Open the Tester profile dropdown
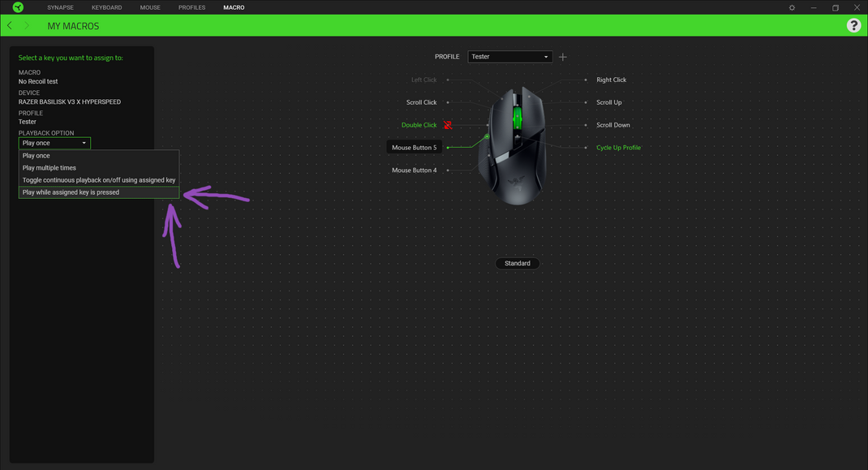This screenshot has height=470, width=868. (x=509, y=56)
